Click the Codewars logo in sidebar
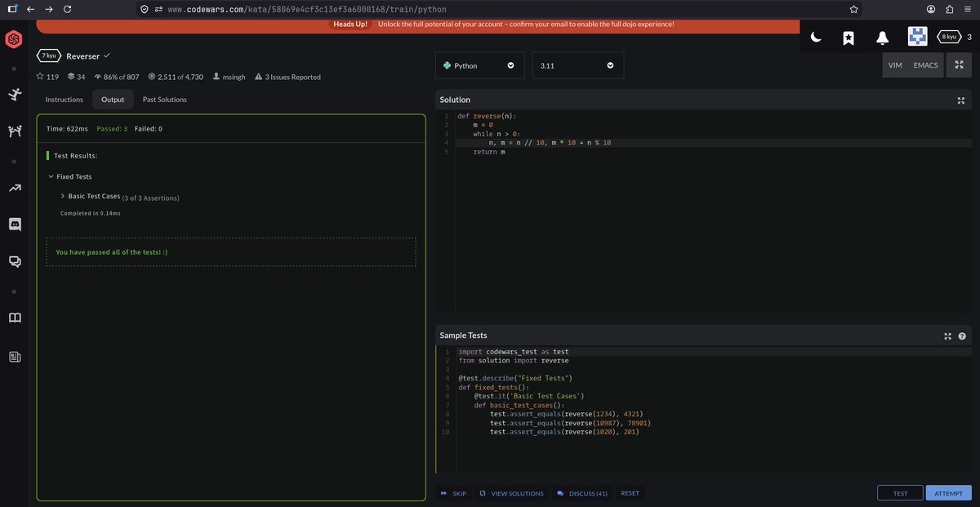The image size is (980, 507). point(14,39)
